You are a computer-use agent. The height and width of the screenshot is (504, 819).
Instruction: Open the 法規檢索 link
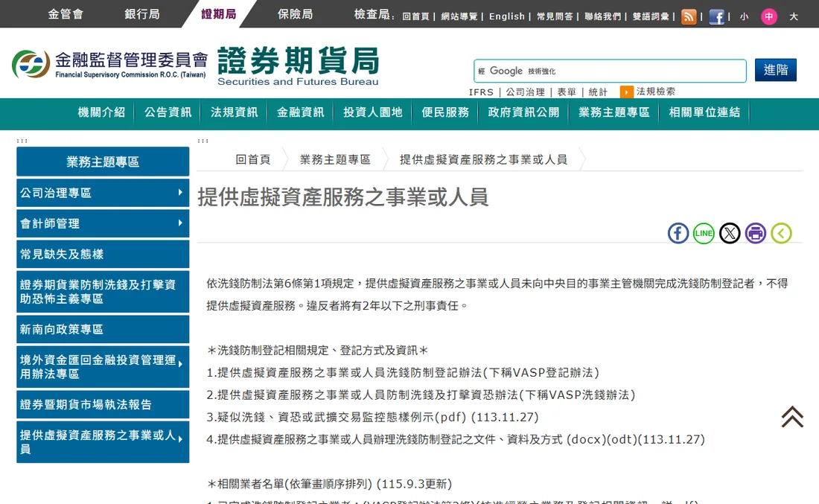[x=655, y=92]
